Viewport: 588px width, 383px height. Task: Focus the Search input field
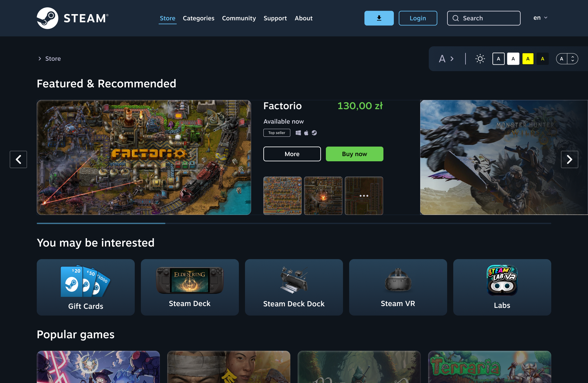click(x=484, y=18)
